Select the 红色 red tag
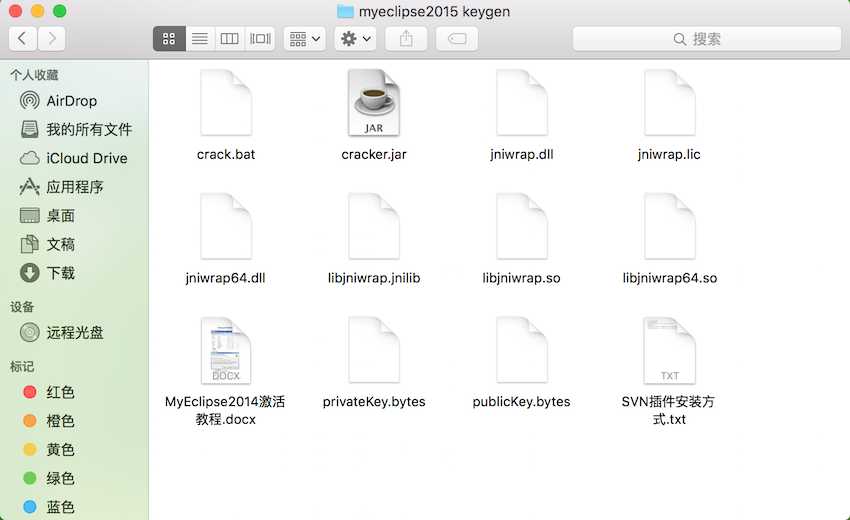The width and height of the screenshot is (850, 520). (x=74, y=392)
